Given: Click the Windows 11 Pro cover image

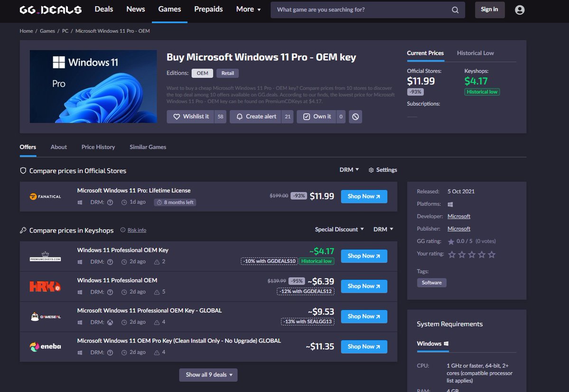Looking at the screenshot, I should (x=93, y=86).
